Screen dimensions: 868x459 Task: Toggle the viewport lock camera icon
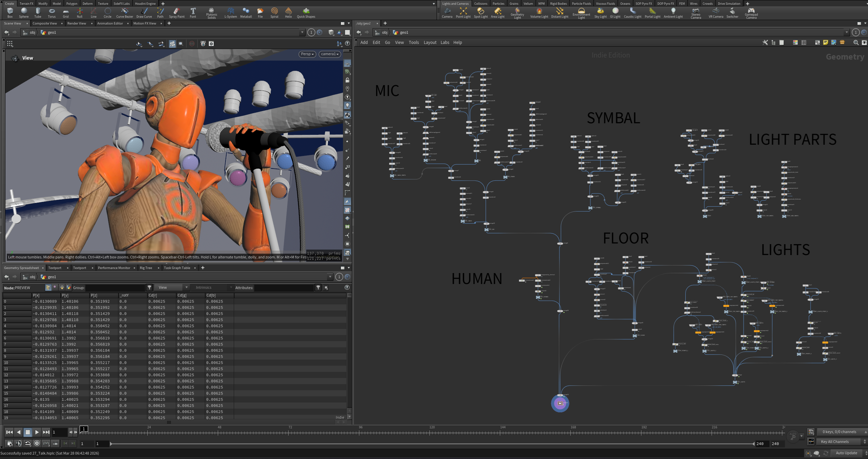tap(347, 80)
